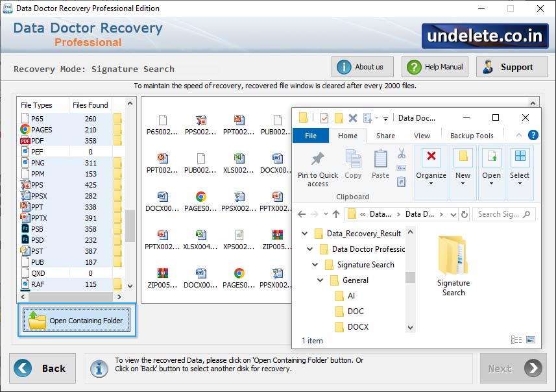The width and height of the screenshot is (556, 392).
Task: Collapse the General folder in the tree
Action: click(x=319, y=280)
